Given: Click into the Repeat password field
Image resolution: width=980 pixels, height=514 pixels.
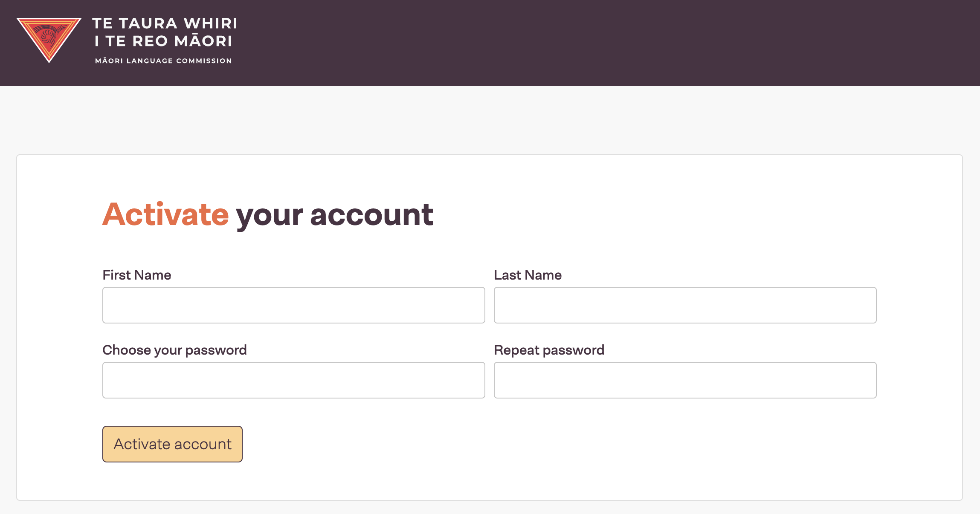Looking at the screenshot, I should (685, 380).
